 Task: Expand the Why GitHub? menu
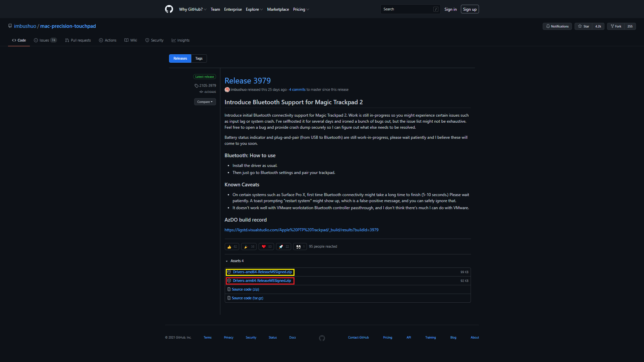[x=193, y=9]
